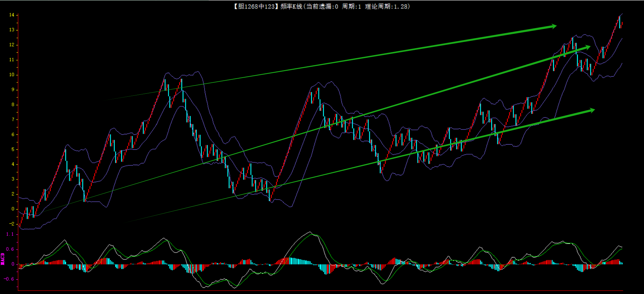Click the 0 label on main price axis
This screenshot has height=294, width=644.
(x=13, y=209)
